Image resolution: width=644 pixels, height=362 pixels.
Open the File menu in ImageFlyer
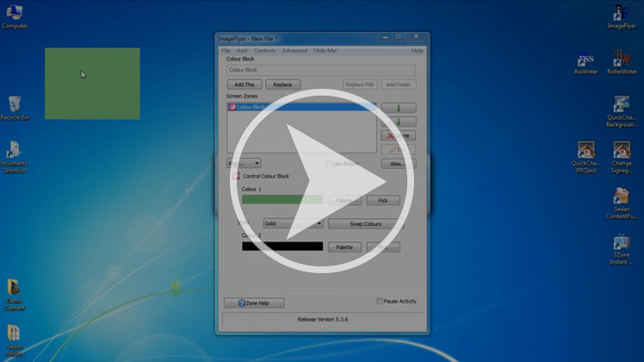coord(226,51)
